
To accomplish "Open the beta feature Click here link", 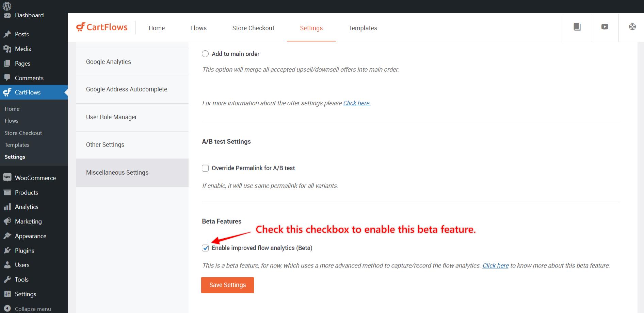I will [x=495, y=265].
